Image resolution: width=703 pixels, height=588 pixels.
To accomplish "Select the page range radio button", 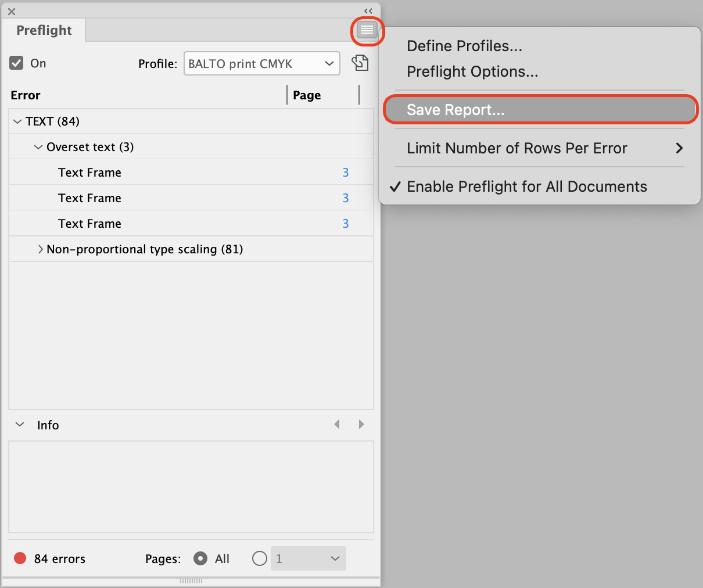I will click(x=260, y=558).
